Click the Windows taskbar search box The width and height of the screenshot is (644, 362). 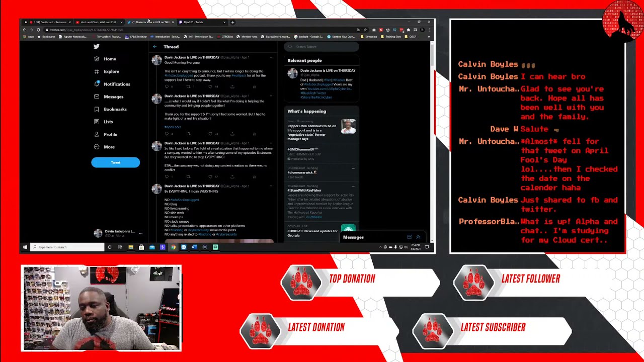tap(67, 247)
